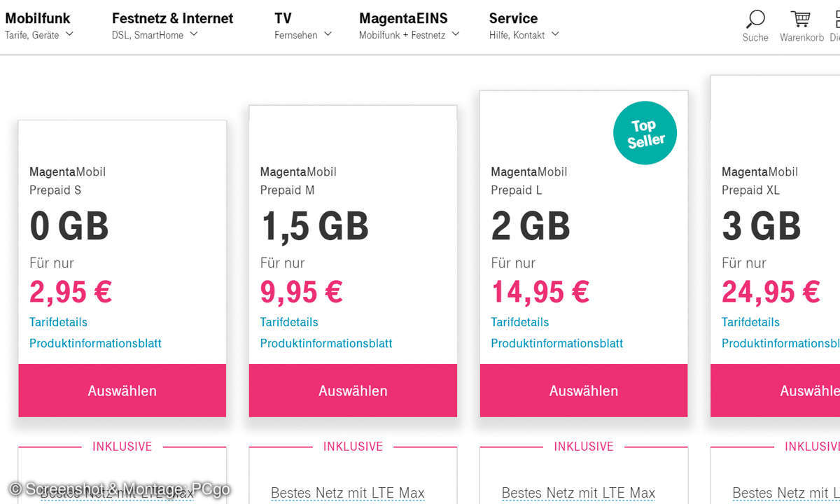Expand the TV Fernsehen chevron

point(328,34)
